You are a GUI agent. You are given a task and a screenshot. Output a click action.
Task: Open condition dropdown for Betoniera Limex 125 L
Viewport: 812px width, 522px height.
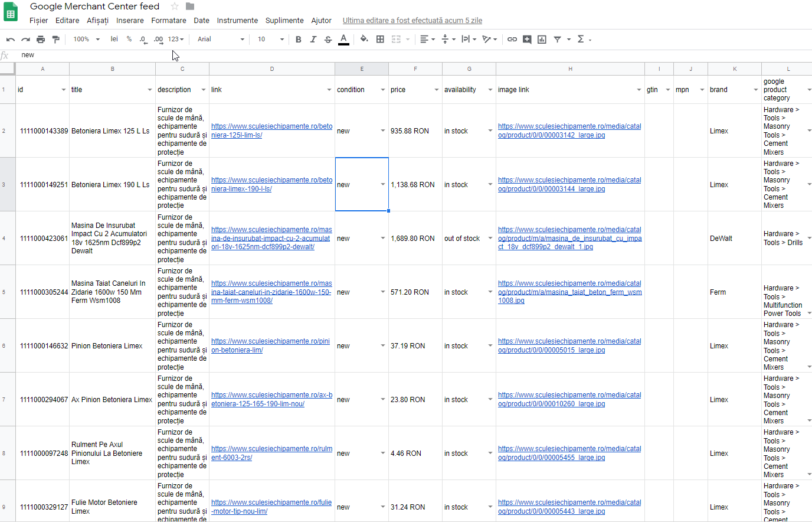(x=383, y=131)
